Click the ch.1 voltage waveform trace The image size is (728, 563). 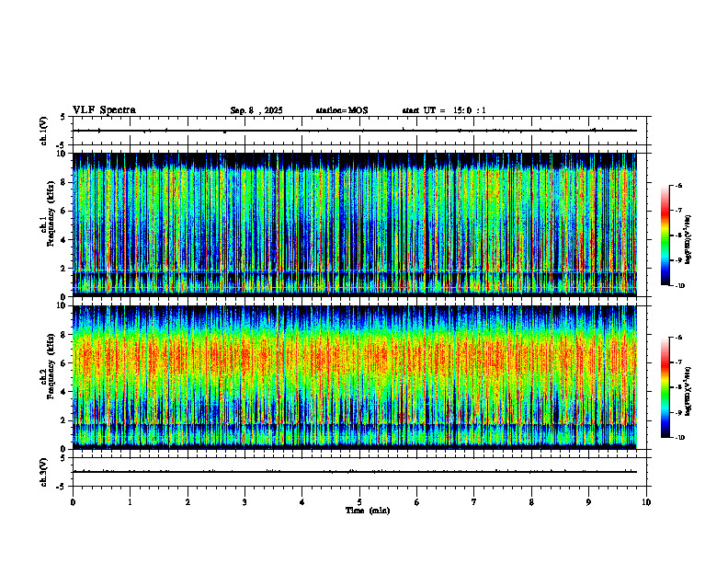click(355, 131)
